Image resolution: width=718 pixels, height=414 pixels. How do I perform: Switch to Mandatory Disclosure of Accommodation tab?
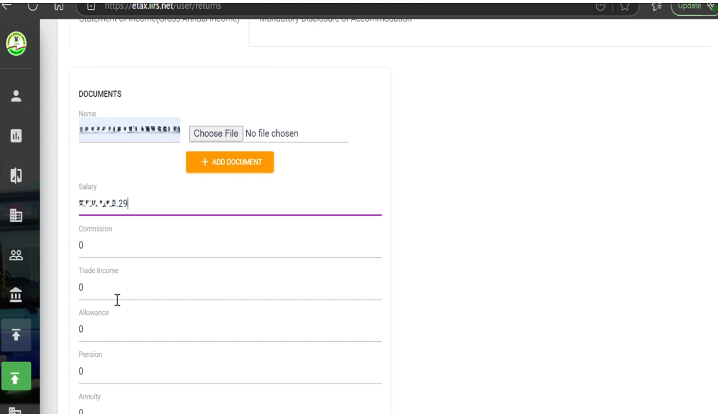pos(335,20)
